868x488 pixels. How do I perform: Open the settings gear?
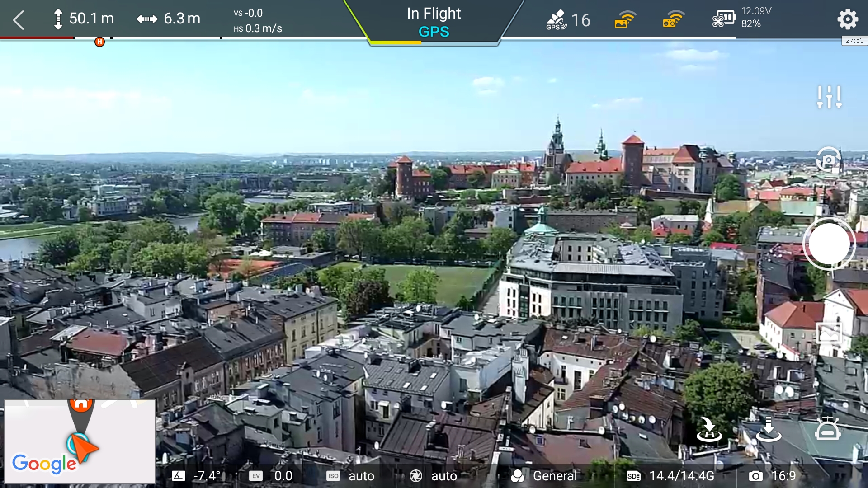click(848, 19)
